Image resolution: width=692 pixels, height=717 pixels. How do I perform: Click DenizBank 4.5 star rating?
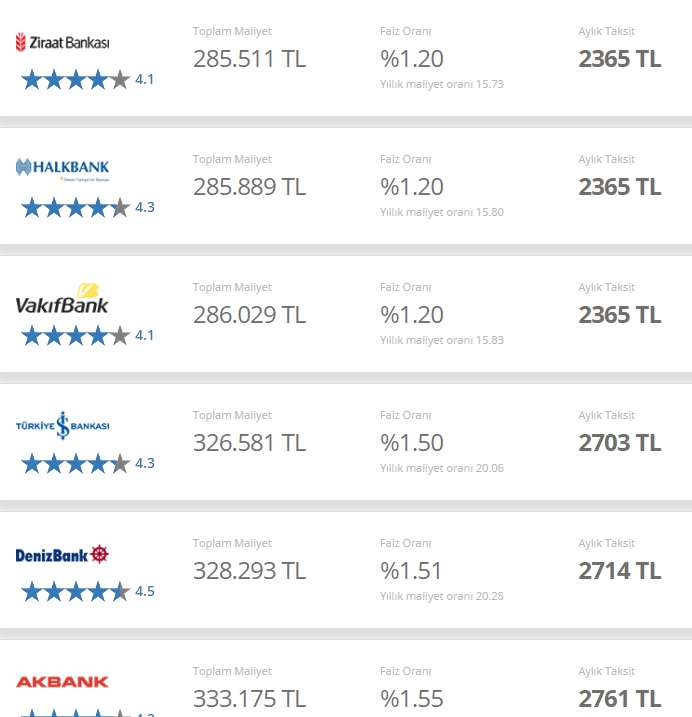pyautogui.click(x=88, y=592)
